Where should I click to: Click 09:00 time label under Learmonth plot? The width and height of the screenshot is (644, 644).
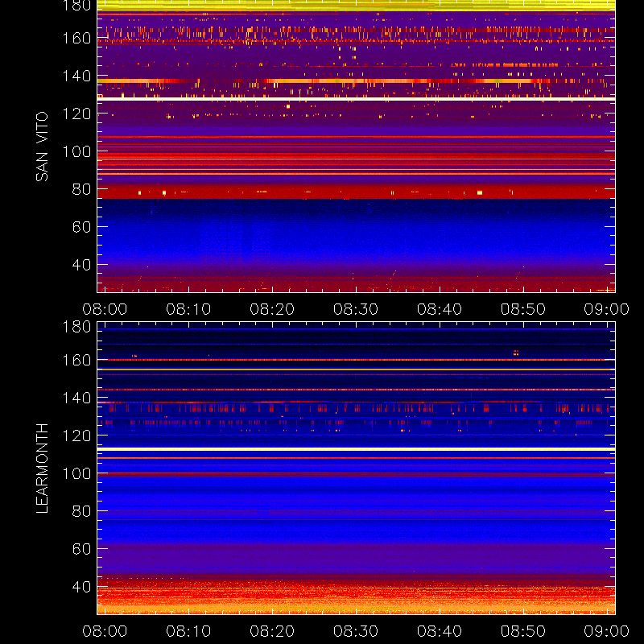point(607,631)
